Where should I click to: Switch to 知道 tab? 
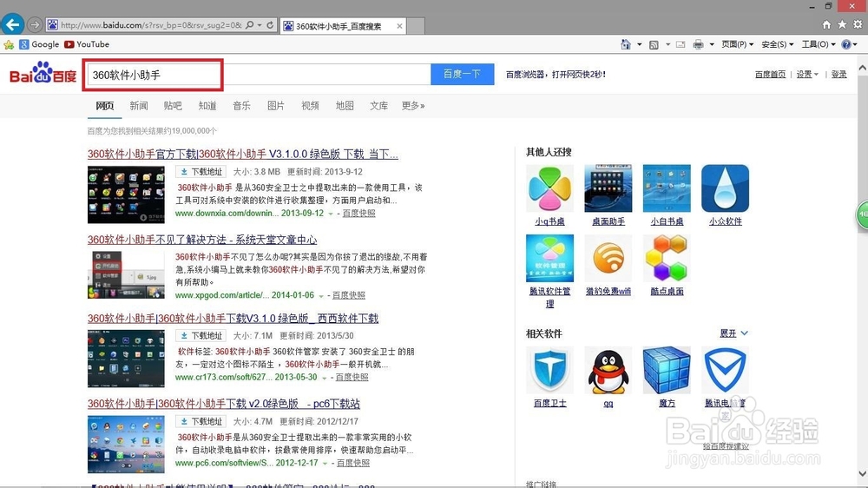207,105
